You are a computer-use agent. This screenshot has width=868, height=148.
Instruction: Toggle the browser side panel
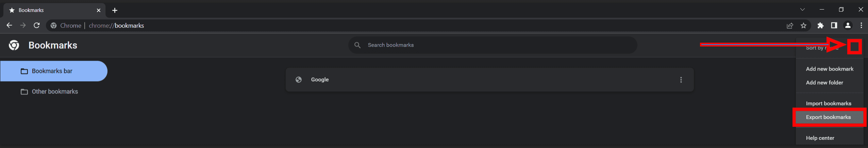(x=834, y=26)
